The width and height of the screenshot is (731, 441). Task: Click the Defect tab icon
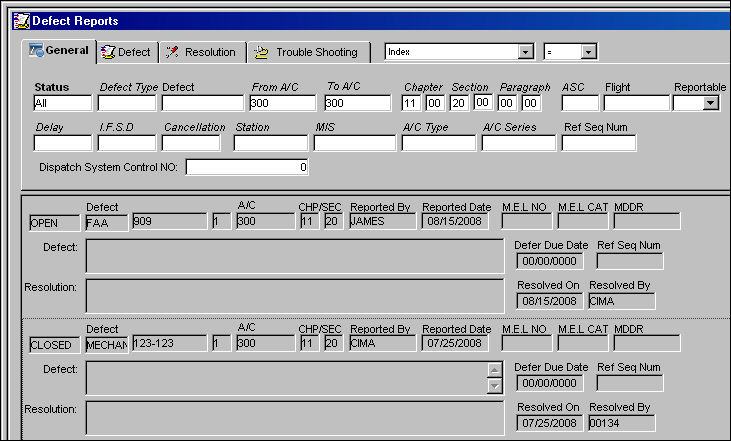(108, 52)
